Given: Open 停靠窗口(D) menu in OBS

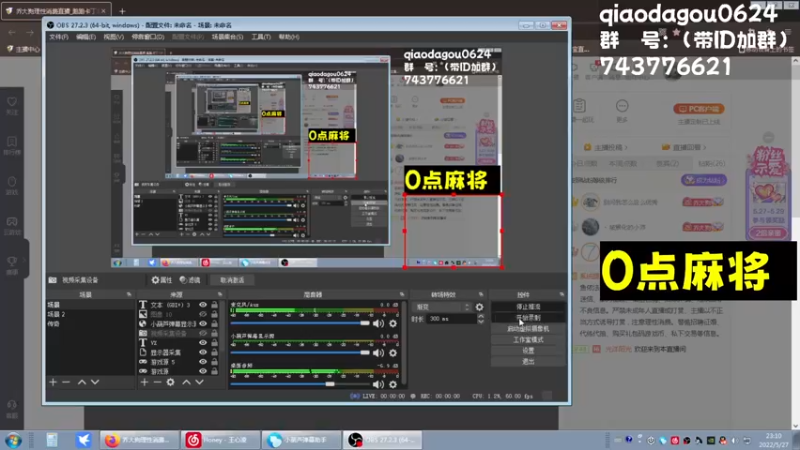Looking at the screenshot, I should tap(148, 37).
